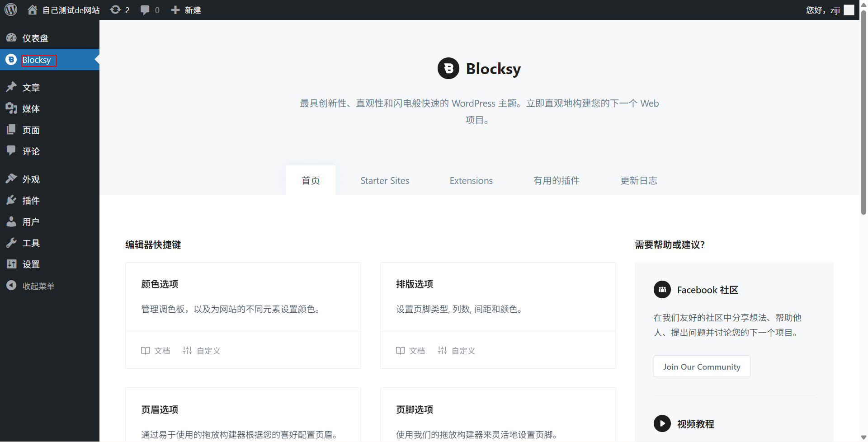The width and height of the screenshot is (868, 442).
Task: Switch to the Starter Sites tab
Action: (385, 180)
